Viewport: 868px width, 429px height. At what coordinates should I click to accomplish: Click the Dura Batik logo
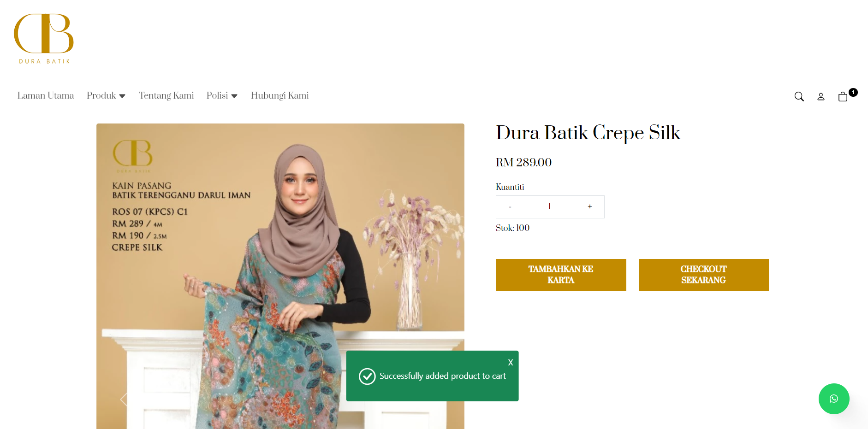(x=44, y=39)
